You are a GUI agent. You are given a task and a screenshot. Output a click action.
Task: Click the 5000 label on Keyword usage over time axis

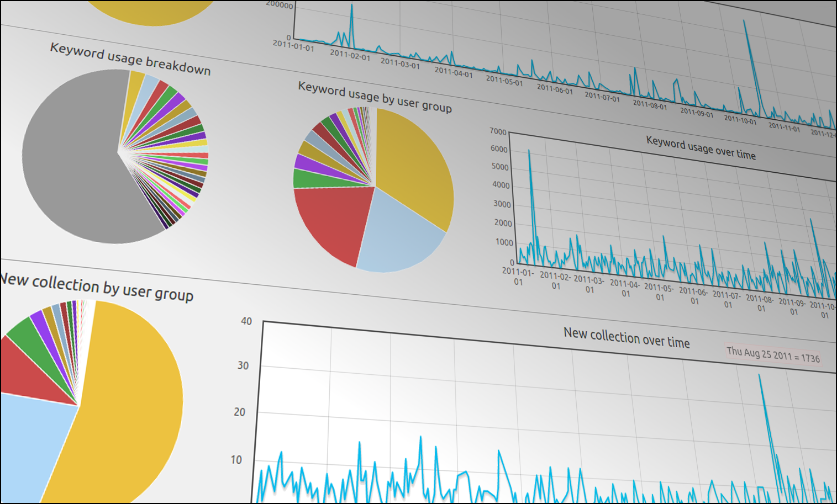click(x=500, y=167)
